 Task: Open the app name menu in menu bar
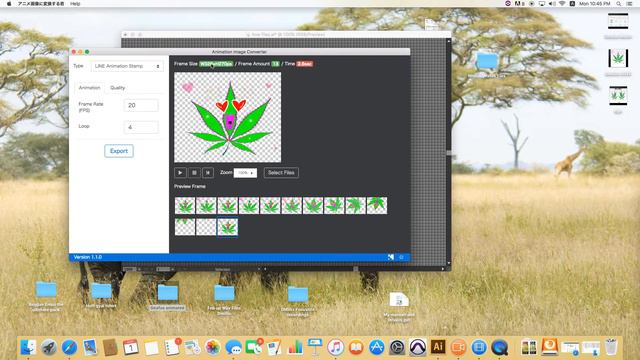[x=41, y=3]
